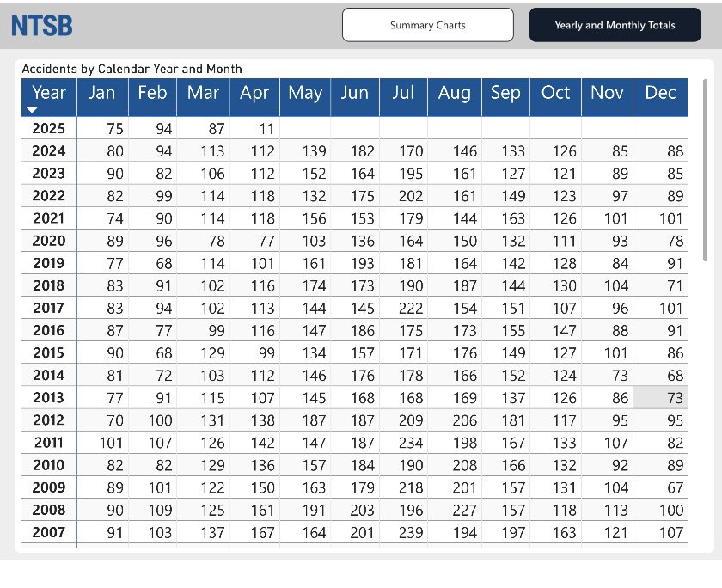This screenshot has width=722, height=588.
Task: Select the 2024 year row label
Action: pyautogui.click(x=49, y=150)
